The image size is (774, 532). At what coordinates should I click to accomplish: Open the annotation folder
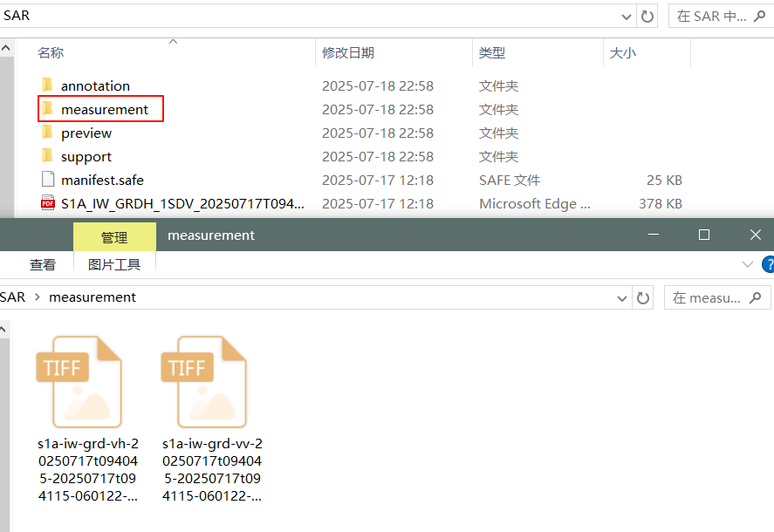(x=96, y=85)
